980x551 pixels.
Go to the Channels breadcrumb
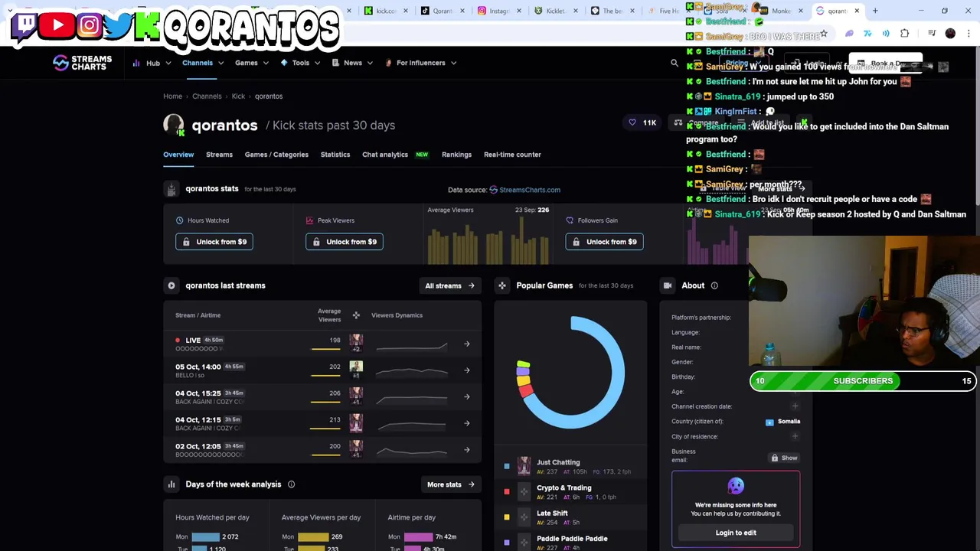[x=207, y=96]
